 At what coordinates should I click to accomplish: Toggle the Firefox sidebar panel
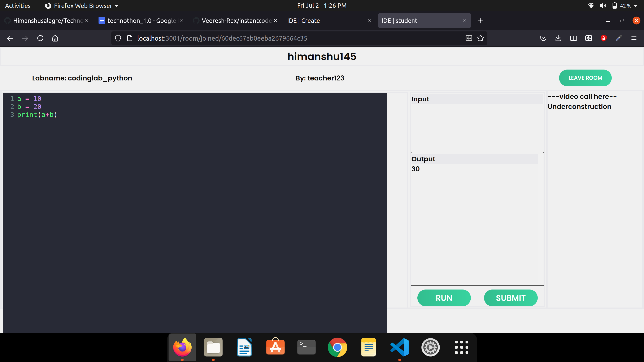(574, 38)
